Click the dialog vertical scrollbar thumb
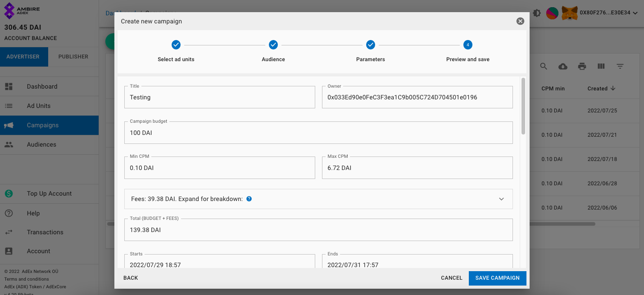 click(523, 106)
